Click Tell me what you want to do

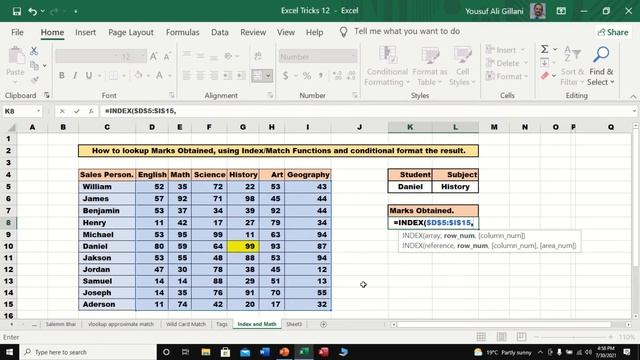point(407,31)
